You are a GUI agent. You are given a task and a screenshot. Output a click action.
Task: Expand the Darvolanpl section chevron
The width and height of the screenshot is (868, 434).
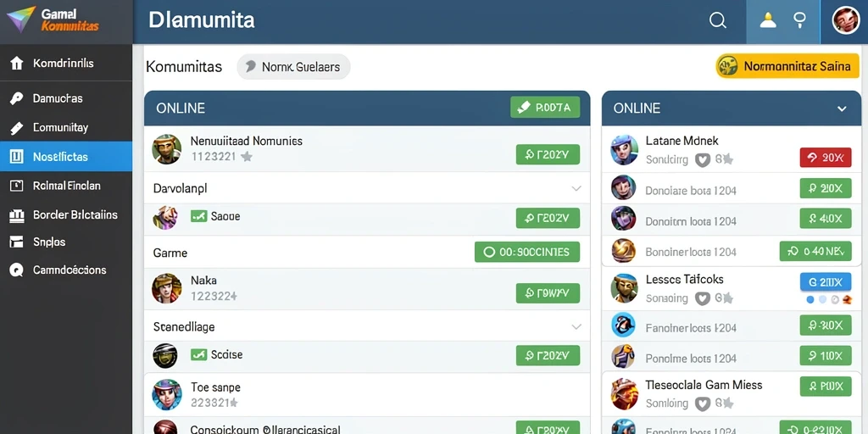[x=576, y=188]
